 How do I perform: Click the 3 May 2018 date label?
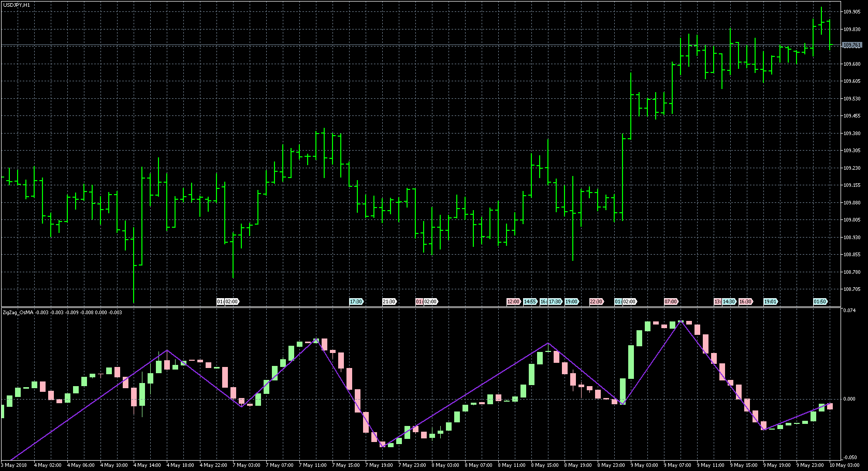(16, 465)
